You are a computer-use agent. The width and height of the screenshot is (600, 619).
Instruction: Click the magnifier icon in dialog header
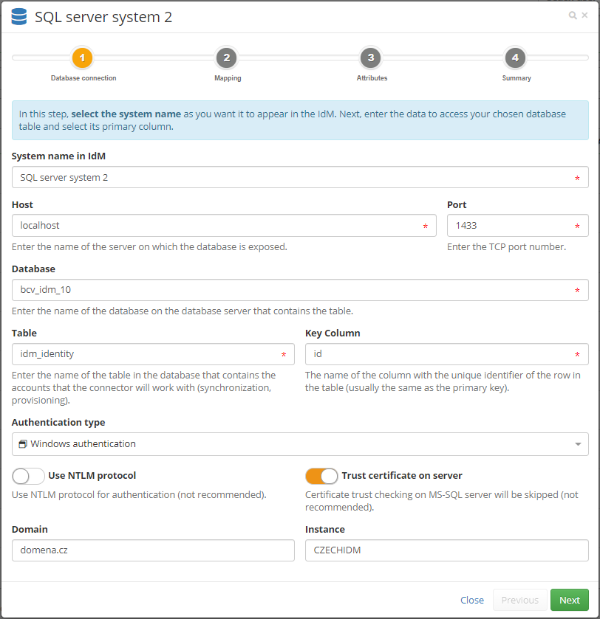tap(572, 15)
